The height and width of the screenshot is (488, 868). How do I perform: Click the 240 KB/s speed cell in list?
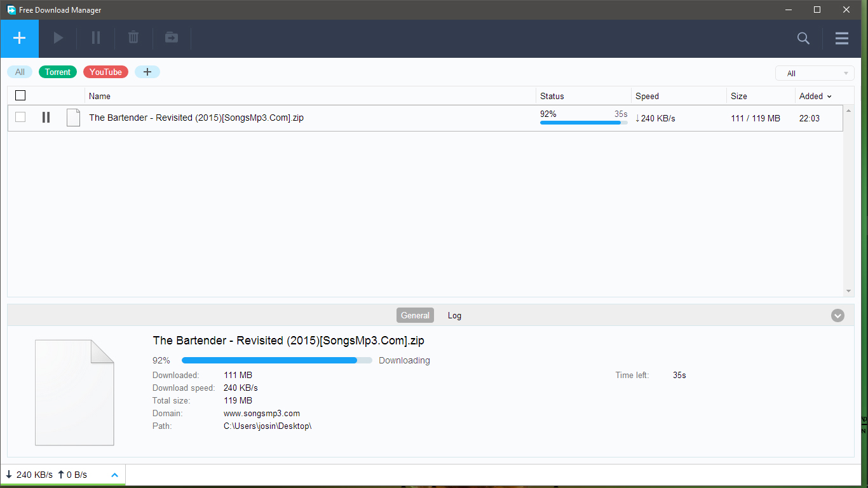click(x=655, y=118)
